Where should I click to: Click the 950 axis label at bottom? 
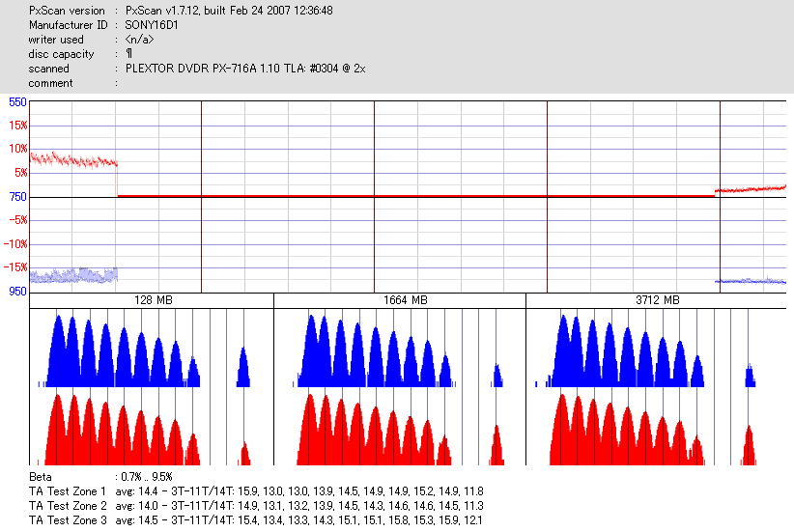click(x=17, y=291)
